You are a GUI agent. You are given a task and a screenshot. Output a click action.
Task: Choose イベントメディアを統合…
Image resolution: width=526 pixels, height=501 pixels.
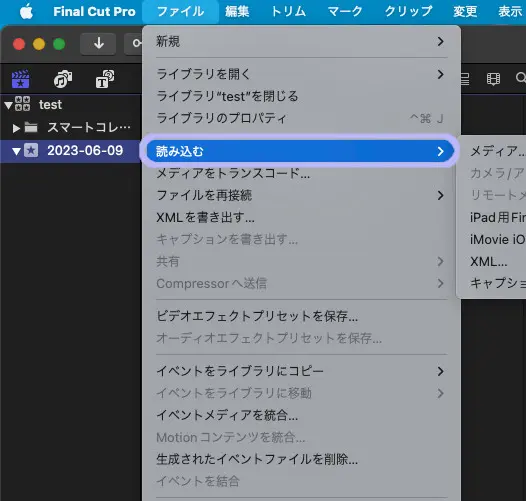(301, 415)
